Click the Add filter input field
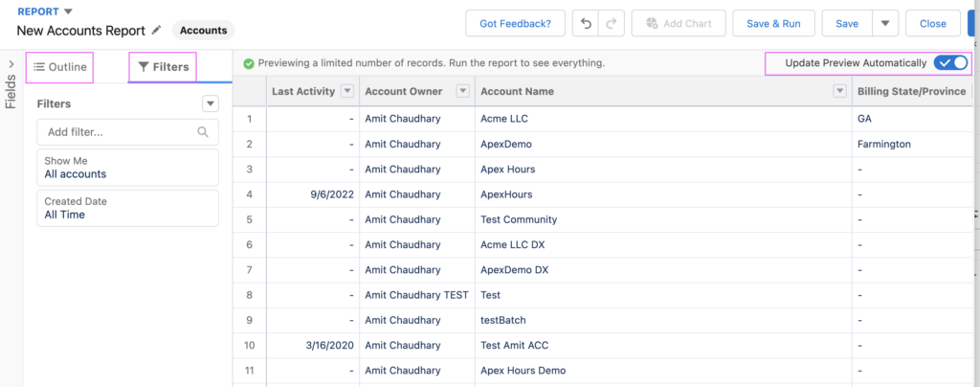Screen dimensions: 980x387 (x=127, y=132)
